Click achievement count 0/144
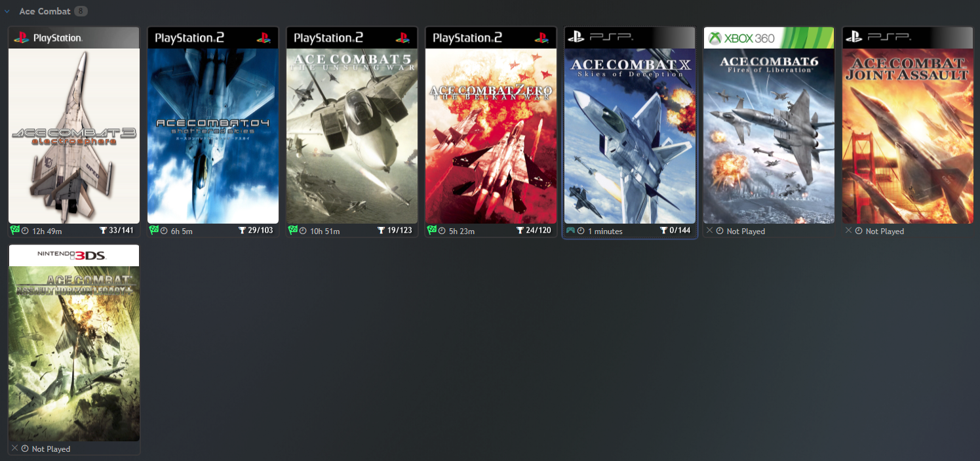 [680, 231]
